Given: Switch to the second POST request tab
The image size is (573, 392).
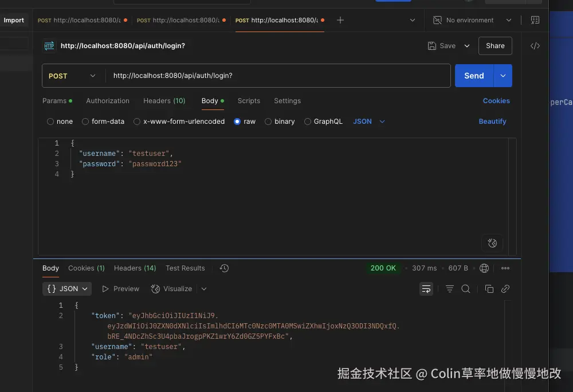Looking at the screenshot, I should click(181, 20).
